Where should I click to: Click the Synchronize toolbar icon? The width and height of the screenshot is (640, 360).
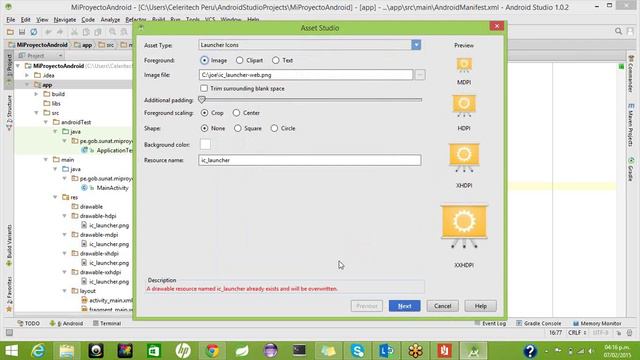click(34, 32)
